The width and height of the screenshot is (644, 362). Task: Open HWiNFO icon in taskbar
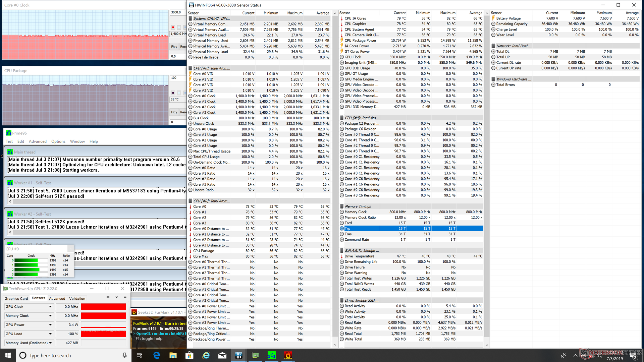click(x=239, y=355)
